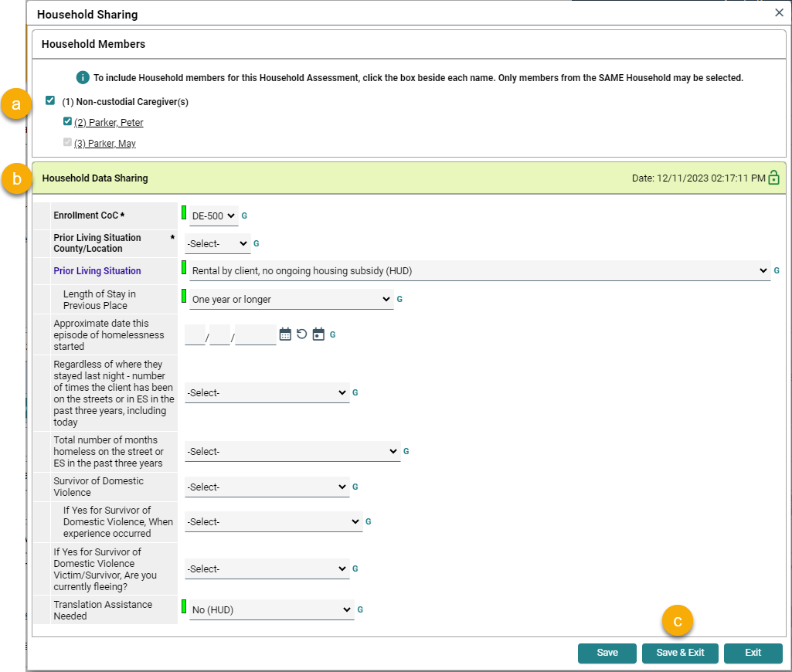Open Prior Living Situation County/Location dropdown

point(218,243)
